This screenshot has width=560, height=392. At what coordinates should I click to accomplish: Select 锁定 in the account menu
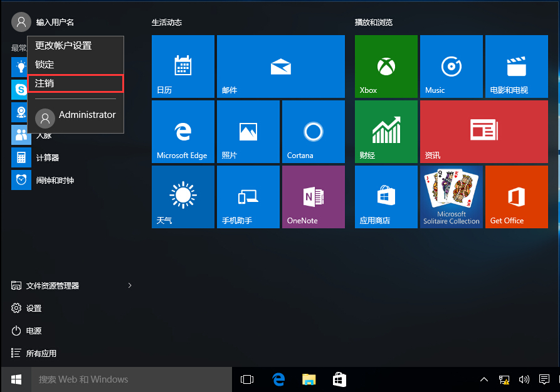coord(75,65)
